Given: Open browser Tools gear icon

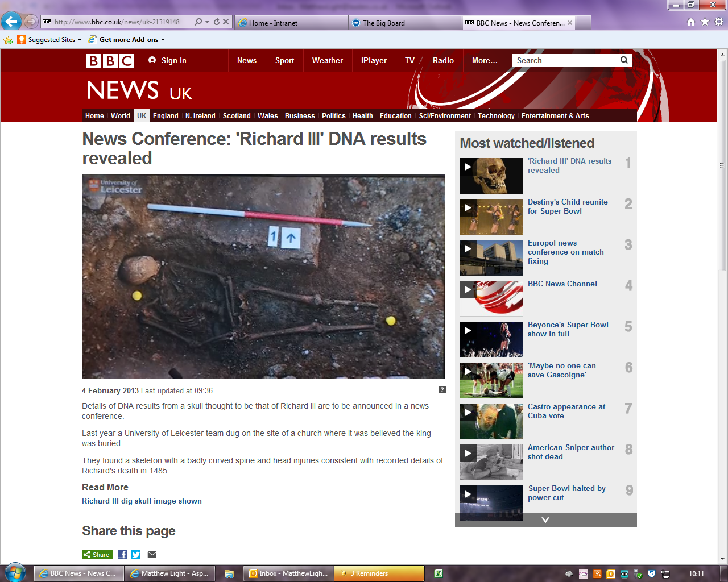Looking at the screenshot, I should tap(719, 22).
